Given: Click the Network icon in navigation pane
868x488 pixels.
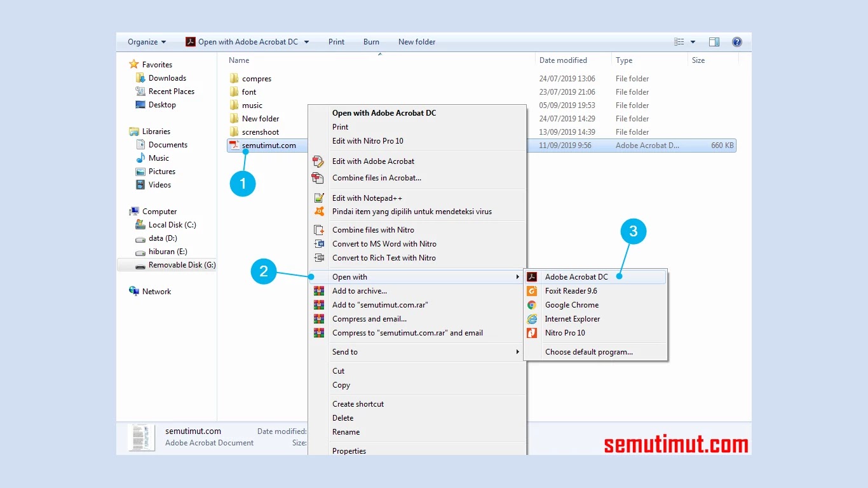Looking at the screenshot, I should pyautogui.click(x=133, y=292).
